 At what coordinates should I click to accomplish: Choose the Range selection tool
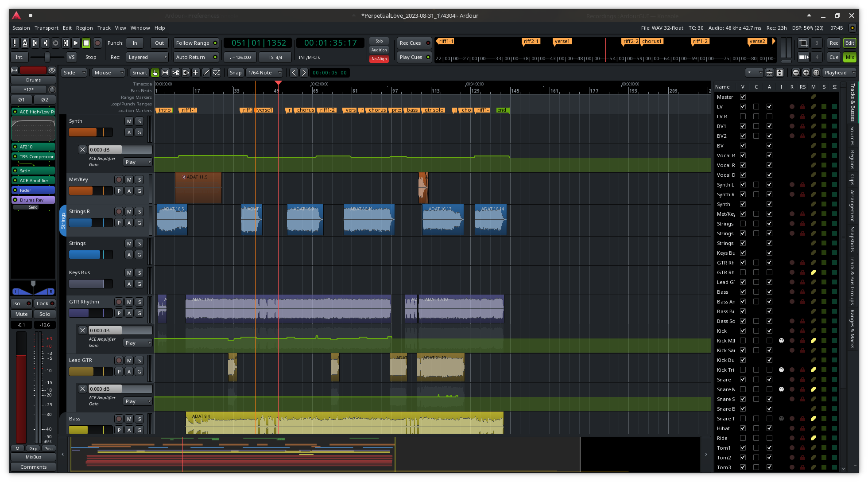point(165,73)
